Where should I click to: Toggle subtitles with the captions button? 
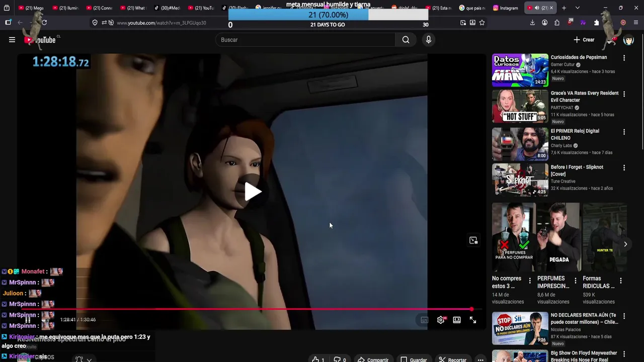424,320
